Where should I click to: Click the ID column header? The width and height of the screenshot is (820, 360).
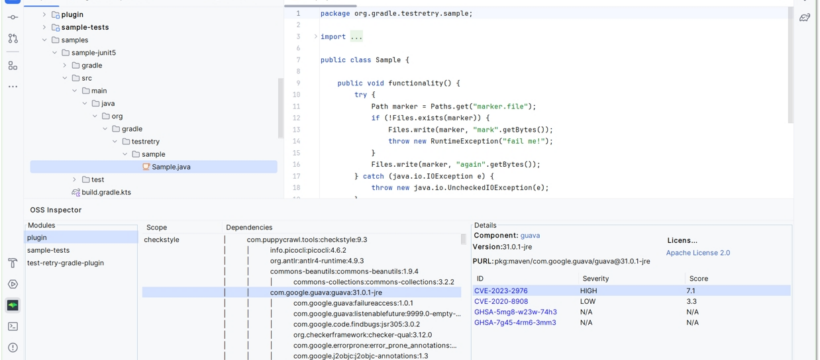(480, 279)
